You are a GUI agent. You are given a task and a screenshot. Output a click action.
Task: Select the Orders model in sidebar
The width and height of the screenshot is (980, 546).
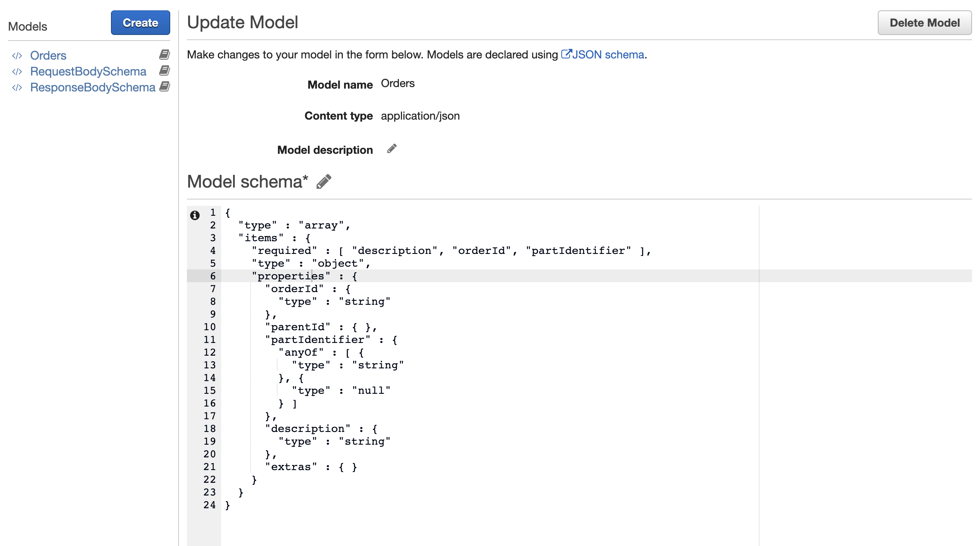48,56
